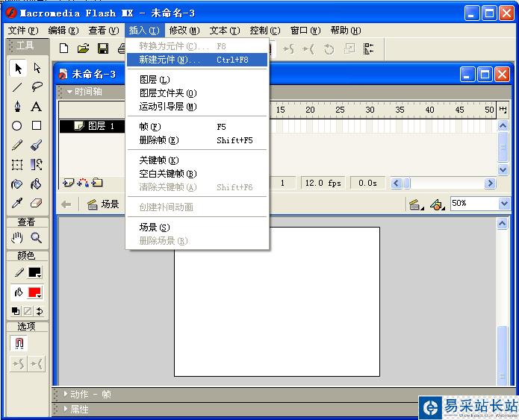
Task: Click the stage scrollbar up arrow
Action: pos(502,224)
